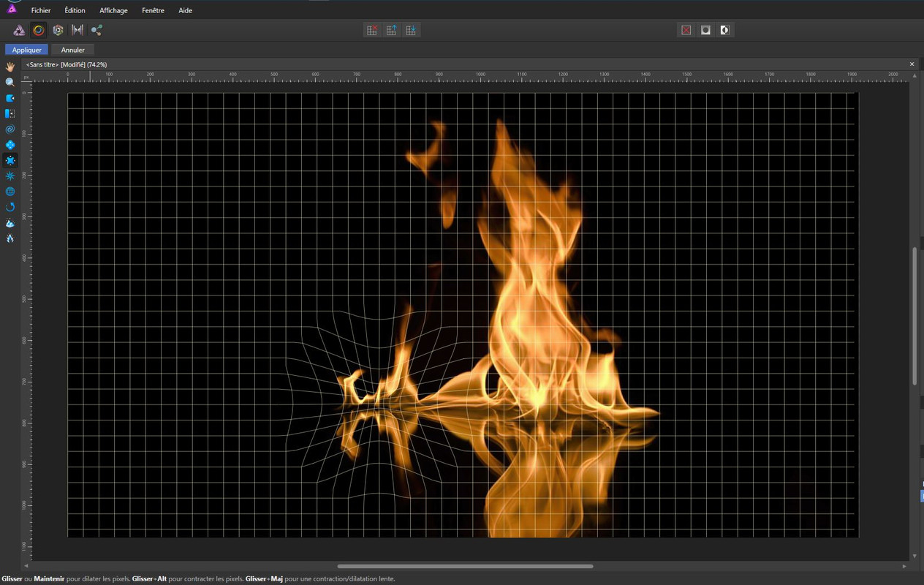Cancel the liquify changes with Annuler
Viewport: 924px width, 585px height.
coord(73,50)
